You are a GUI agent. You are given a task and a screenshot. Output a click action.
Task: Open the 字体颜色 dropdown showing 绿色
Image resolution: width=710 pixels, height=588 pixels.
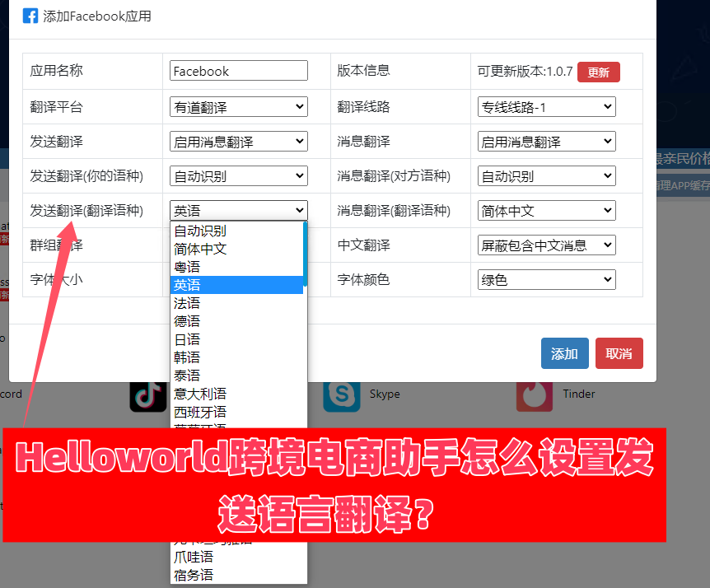pos(547,280)
